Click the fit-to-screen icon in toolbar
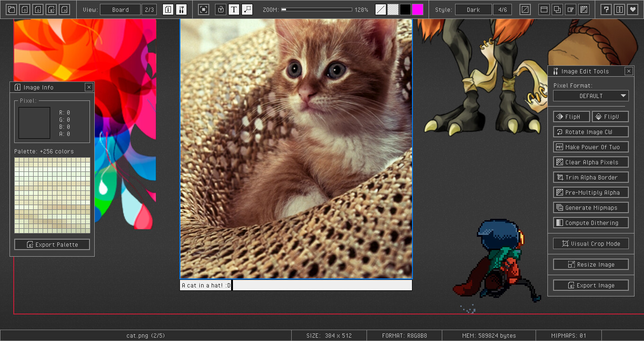 click(x=204, y=9)
